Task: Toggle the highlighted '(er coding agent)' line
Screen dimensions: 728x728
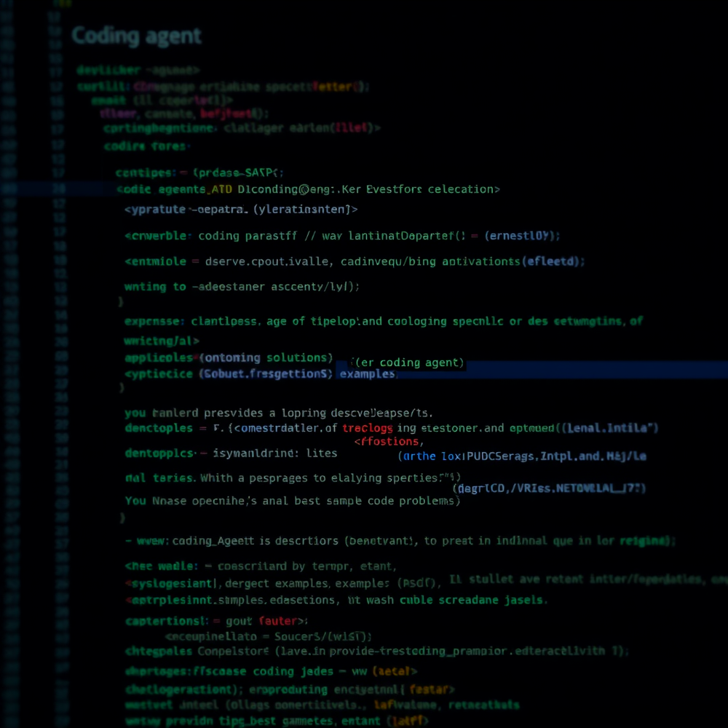Action: click(x=408, y=362)
